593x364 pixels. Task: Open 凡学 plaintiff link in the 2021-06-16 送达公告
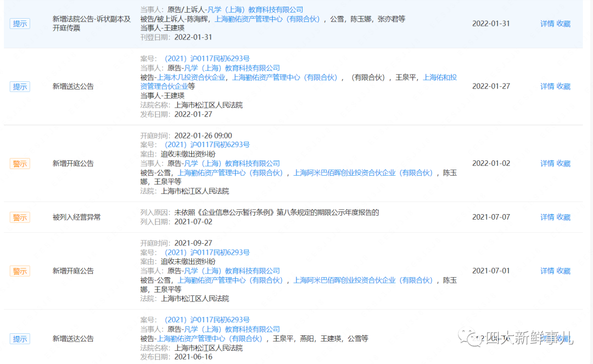pos(232,329)
